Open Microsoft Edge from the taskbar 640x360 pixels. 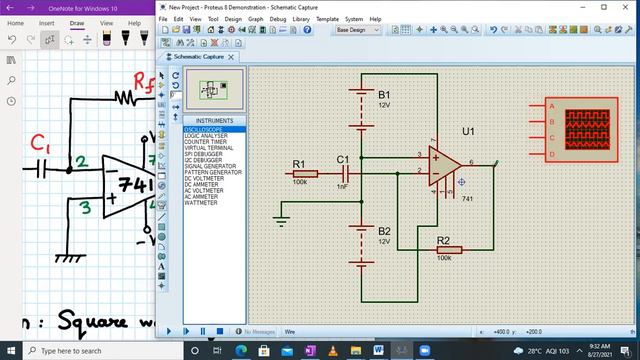(x=241, y=351)
